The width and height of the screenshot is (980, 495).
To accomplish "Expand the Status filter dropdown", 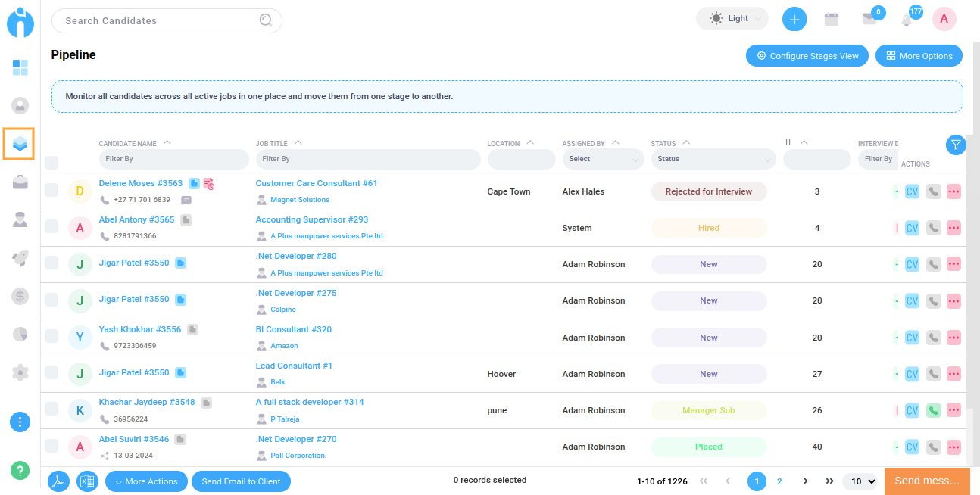I will [x=713, y=159].
